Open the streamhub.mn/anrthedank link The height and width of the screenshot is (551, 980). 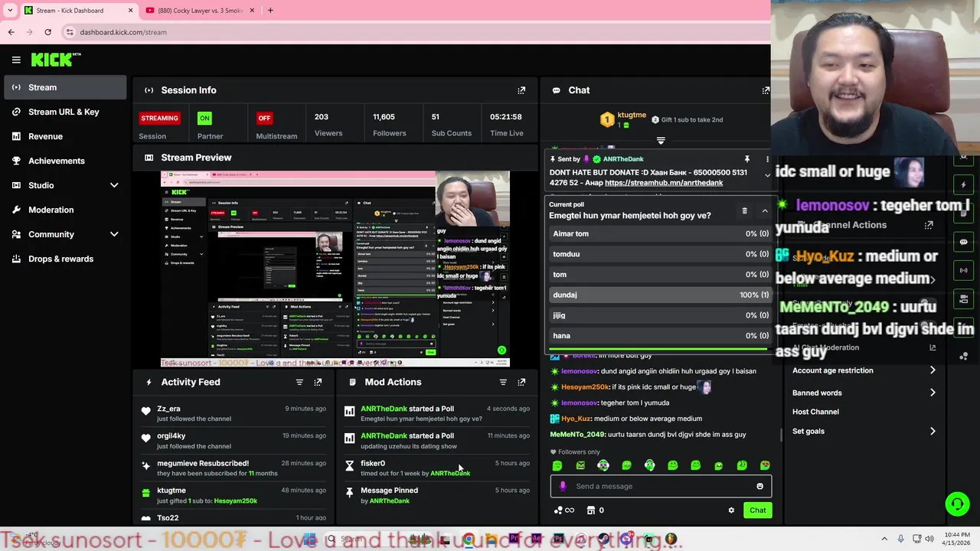pos(664,183)
